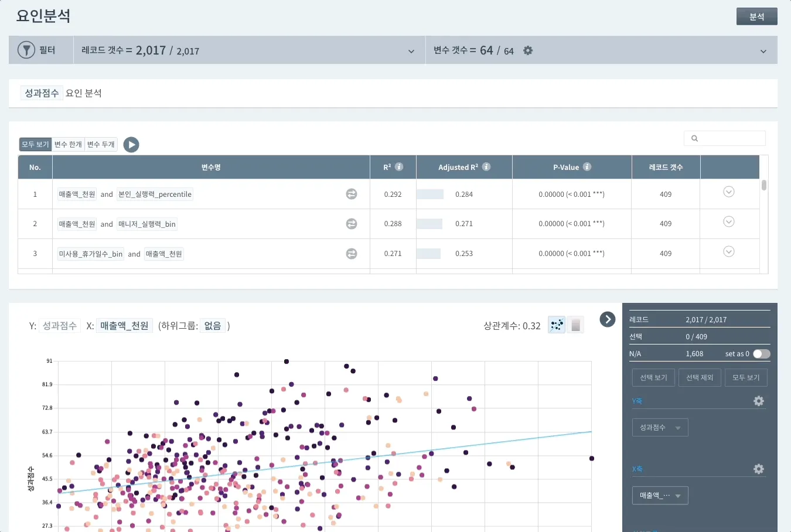791x532 pixels.
Task: Click the 선택 제외 button
Action: point(700,378)
